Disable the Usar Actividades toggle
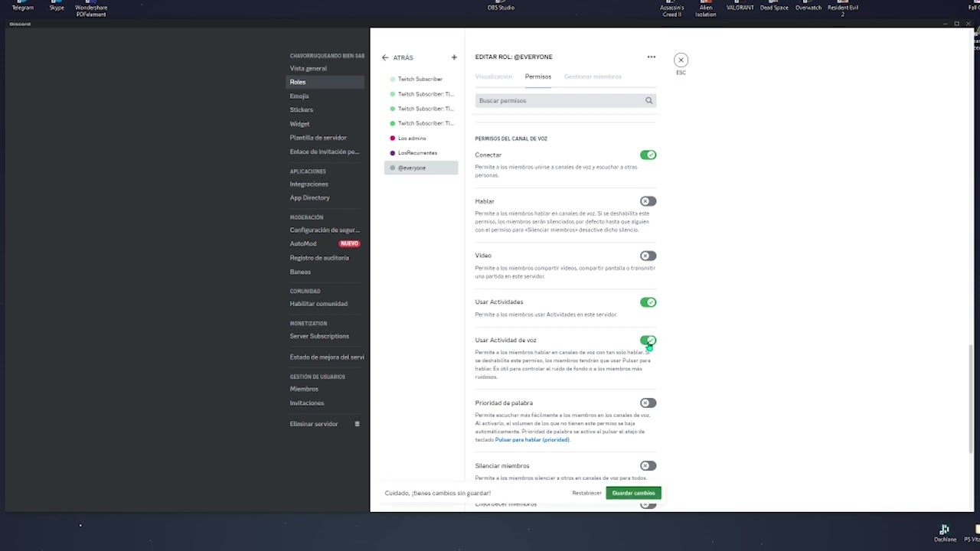 [x=648, y=302]
